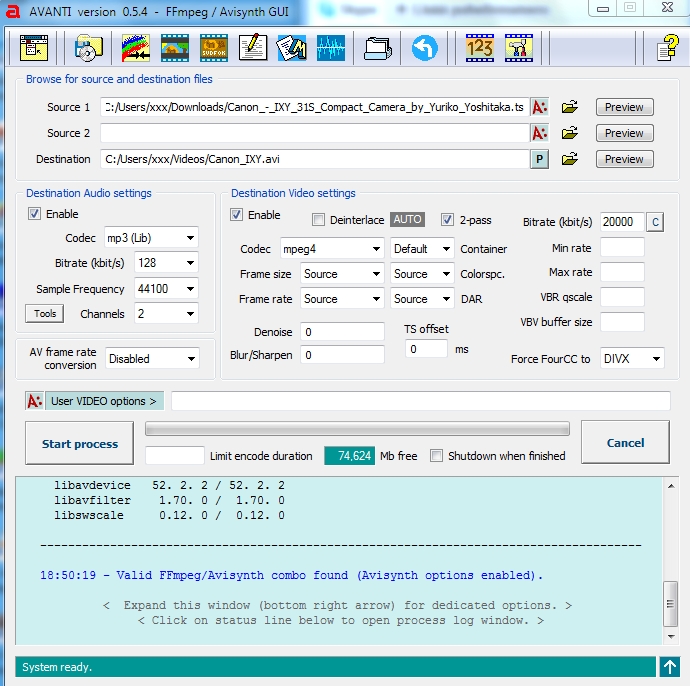
Task: Click the encoding progress bar
Action: coord(357,429)
